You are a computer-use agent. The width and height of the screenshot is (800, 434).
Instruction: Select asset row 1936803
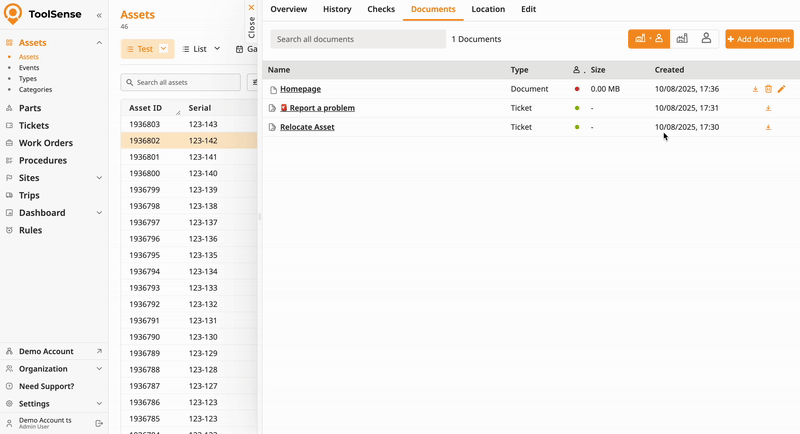(189, 124)
